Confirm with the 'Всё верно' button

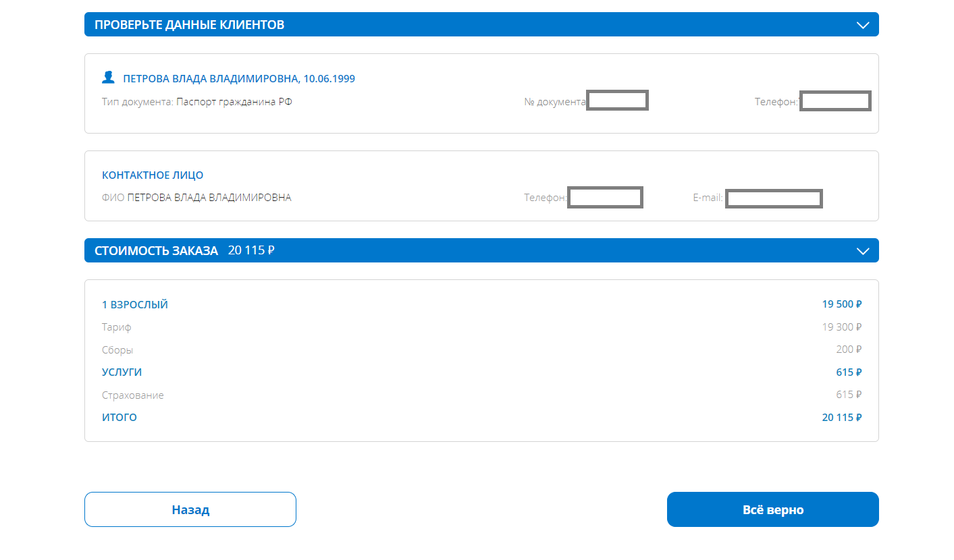pyautogui.click(x=772, y=509)
